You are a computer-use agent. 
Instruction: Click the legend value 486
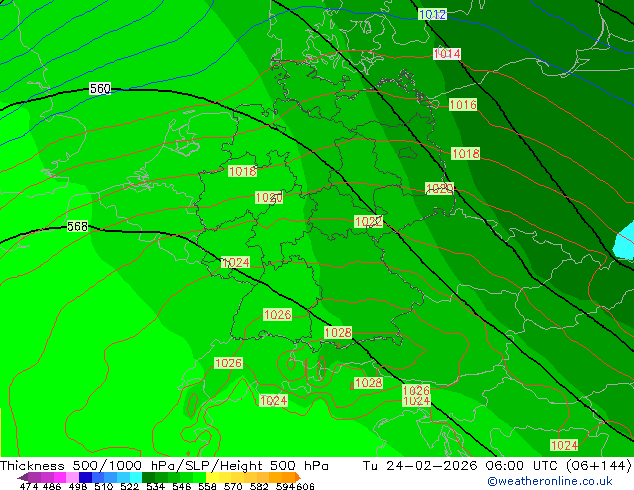(x=52, y=486)
